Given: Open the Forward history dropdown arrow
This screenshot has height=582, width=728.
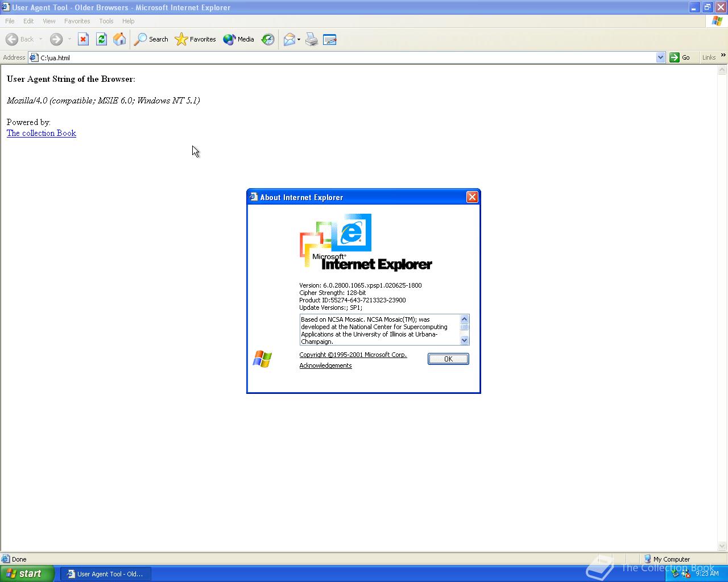Looking at the screenshot, I should click(69, 39).
